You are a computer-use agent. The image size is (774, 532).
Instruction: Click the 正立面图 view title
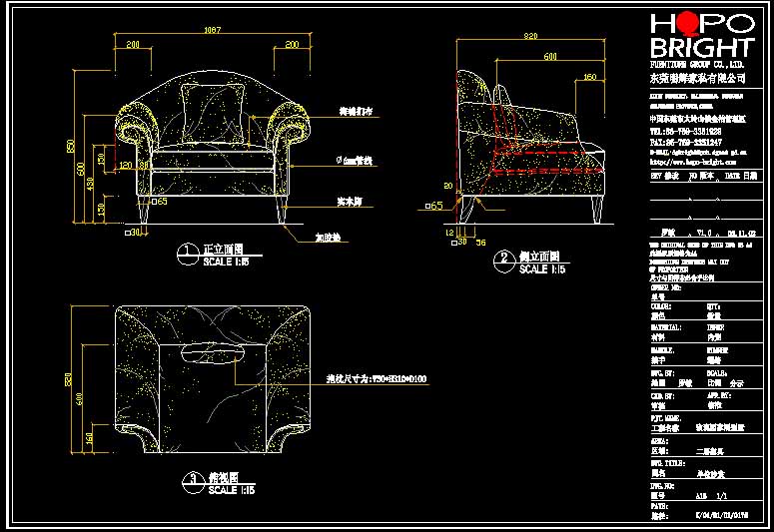pyautogui.click(x=223, y=250)
